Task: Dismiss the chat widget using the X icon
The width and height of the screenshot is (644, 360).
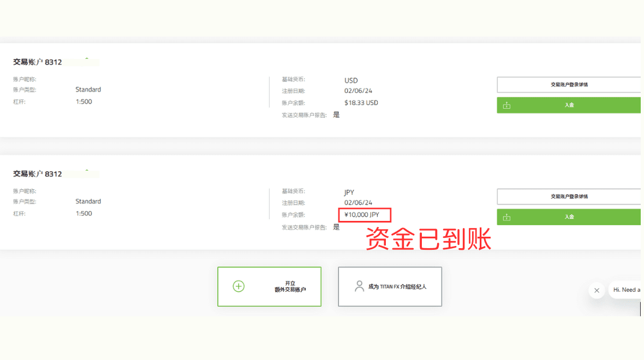Action: 597,290
